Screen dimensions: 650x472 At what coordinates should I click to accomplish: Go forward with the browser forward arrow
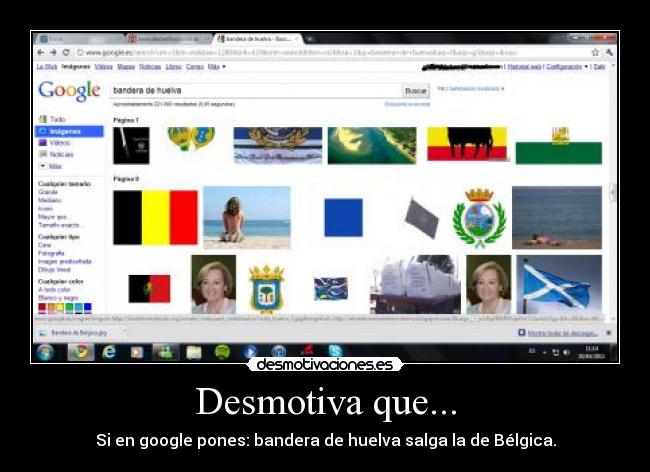pos(53,52)
